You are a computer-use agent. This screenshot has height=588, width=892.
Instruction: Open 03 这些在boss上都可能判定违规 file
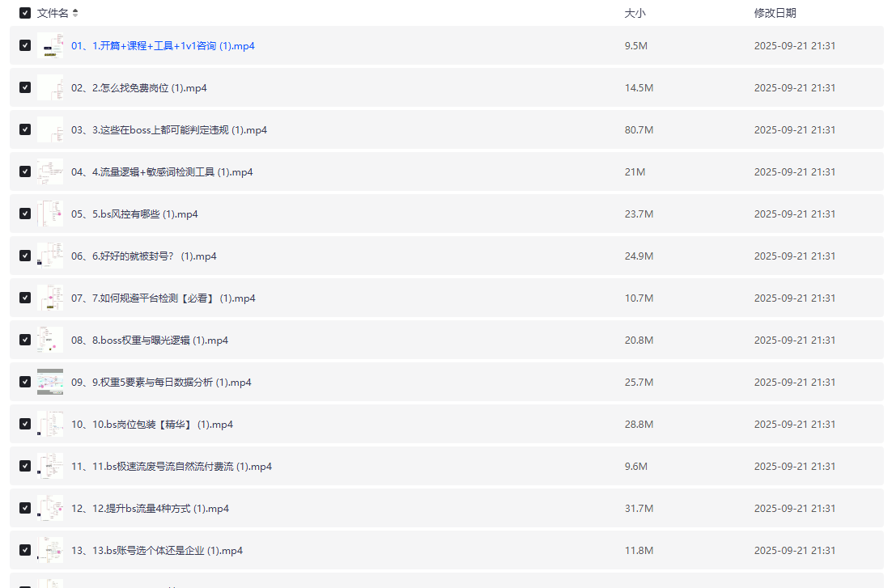coord(168,130)
